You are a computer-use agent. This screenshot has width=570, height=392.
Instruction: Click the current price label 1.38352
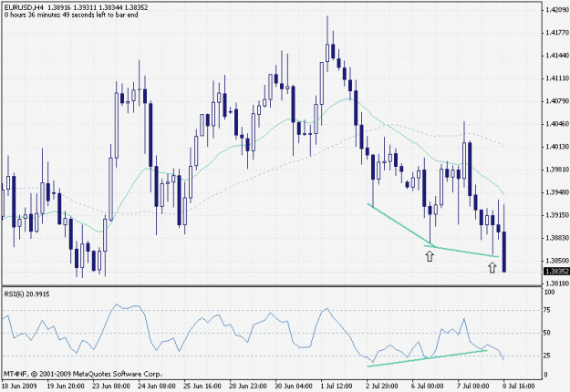tap(556, 272)
